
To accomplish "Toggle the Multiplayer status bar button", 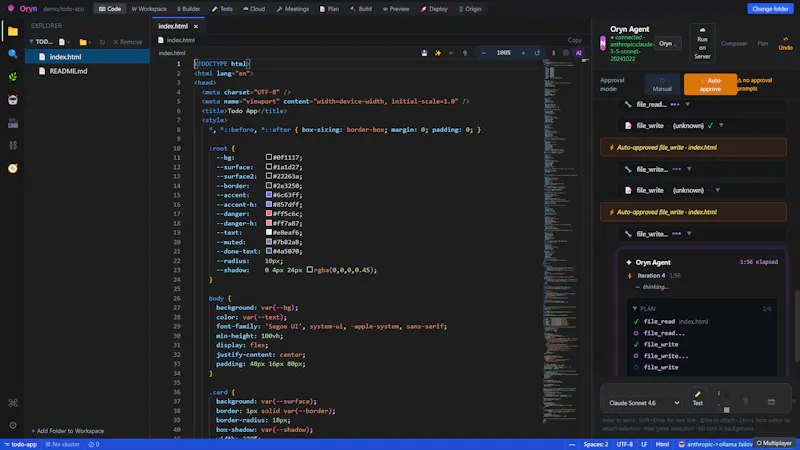I will [774, 443].
